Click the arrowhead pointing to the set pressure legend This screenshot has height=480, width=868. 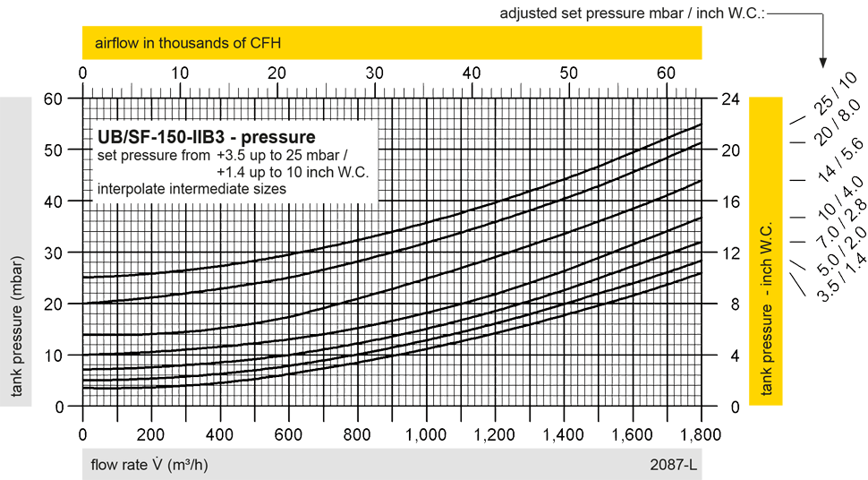coord(821,61)
